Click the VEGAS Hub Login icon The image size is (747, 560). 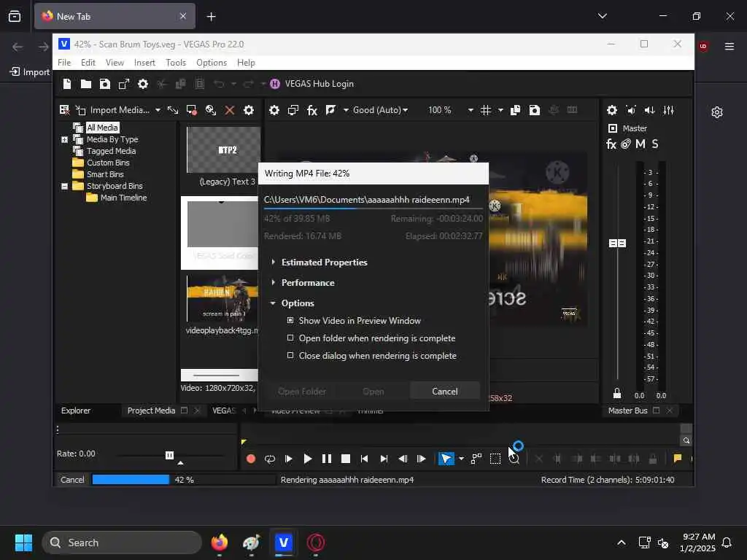pos(275,84)
